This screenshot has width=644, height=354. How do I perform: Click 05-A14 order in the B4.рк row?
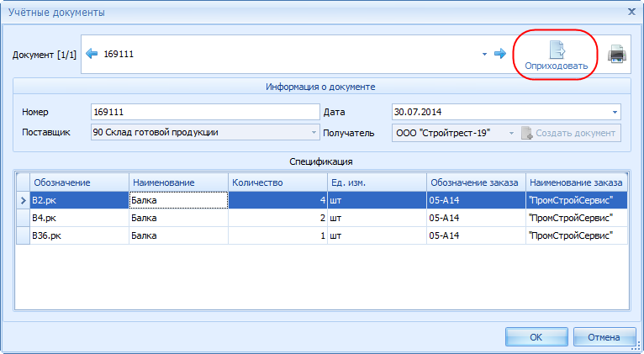point(476,218)
